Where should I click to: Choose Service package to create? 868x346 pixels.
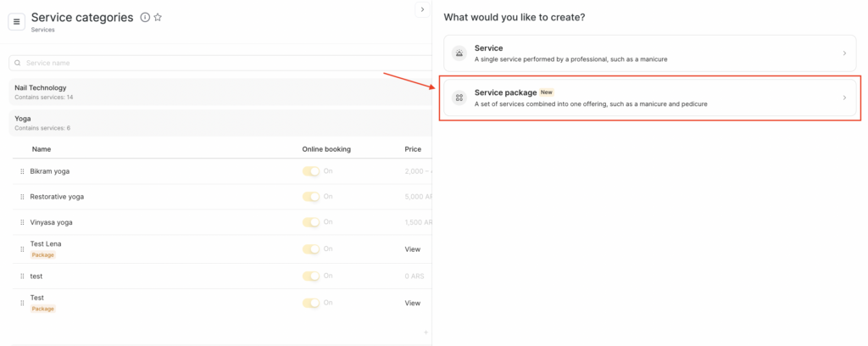point(649,98)
